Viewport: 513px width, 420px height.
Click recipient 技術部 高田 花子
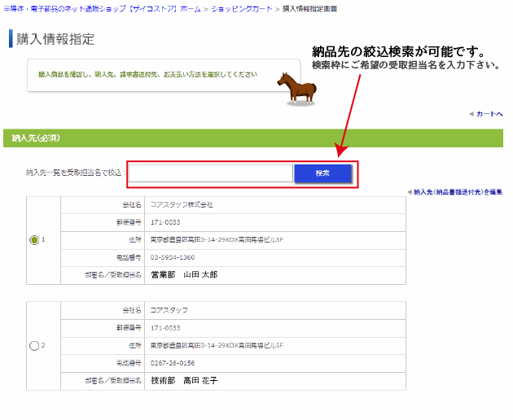(x=184, y=380)
